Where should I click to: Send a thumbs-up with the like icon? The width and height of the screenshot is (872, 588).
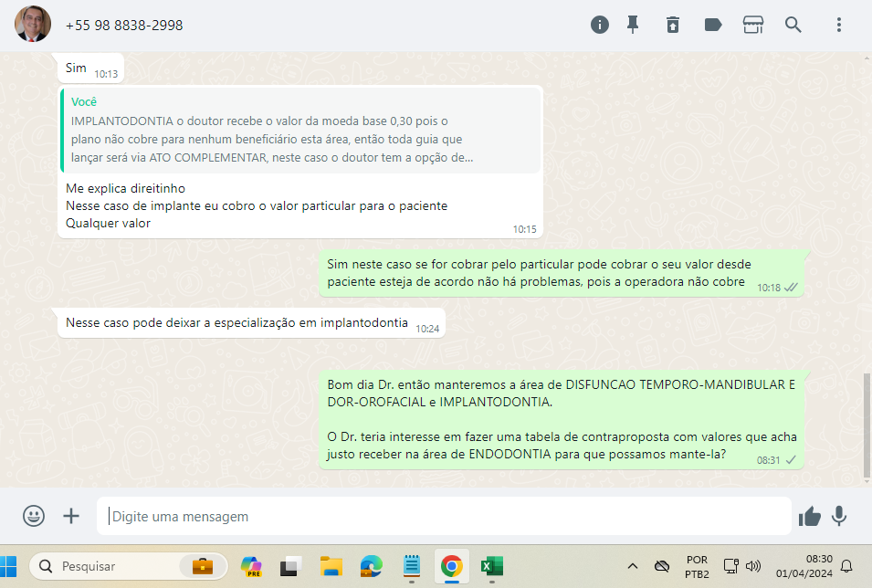[x=810, y=517]
